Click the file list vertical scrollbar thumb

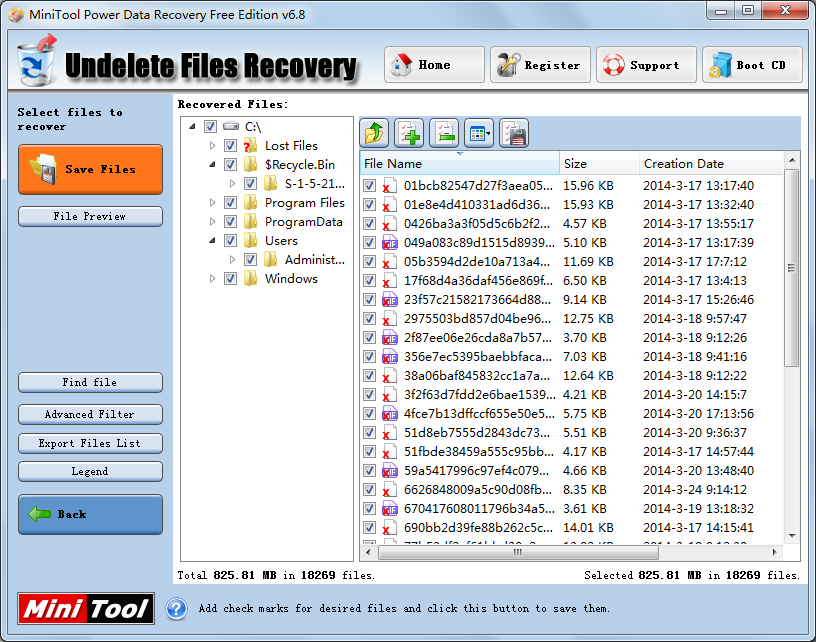[792, 268]
